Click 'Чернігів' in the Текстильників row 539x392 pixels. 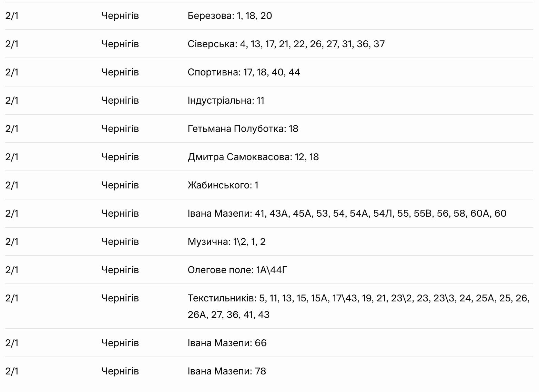[120, 298]
